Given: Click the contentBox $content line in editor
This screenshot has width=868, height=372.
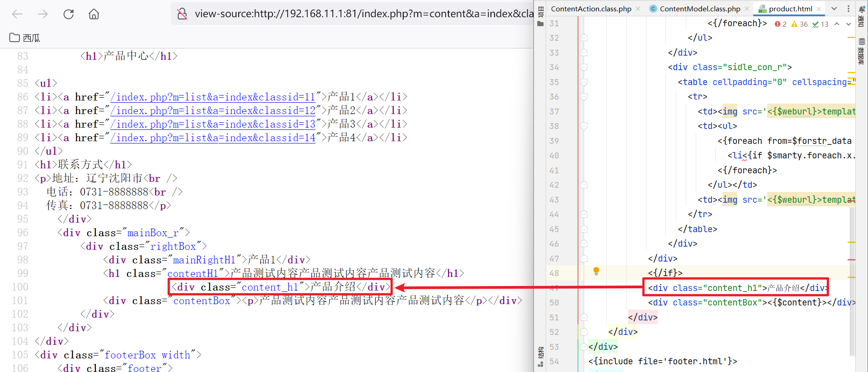Looking at the screenshot, I should coord(751,302).
